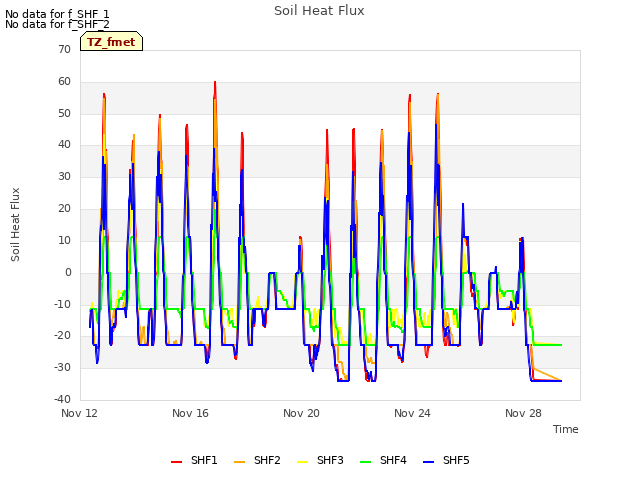This screenshot has width=640, height=480.
Task: Click the 'No data for f_SHF_1' message
Action: pos(57,14)
